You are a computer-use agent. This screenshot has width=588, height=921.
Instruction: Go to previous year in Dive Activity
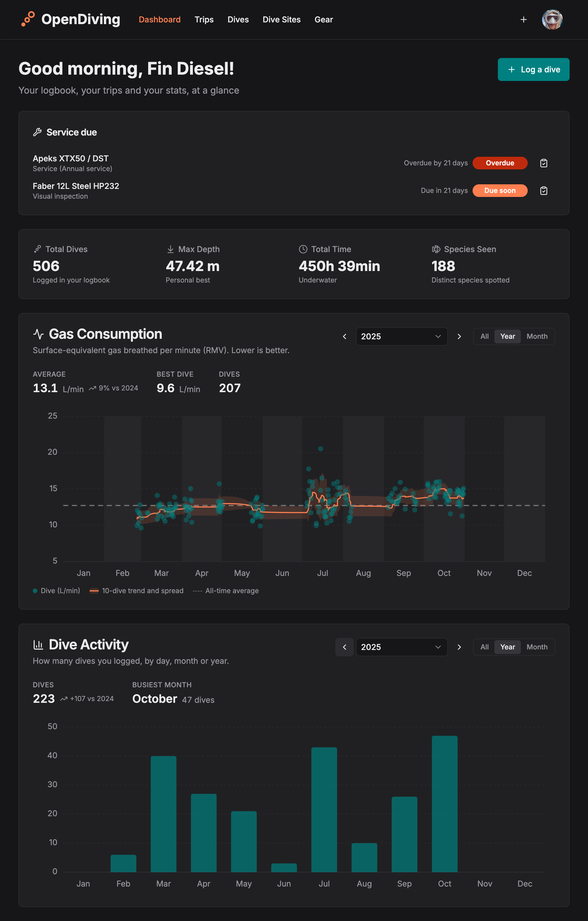344,647
